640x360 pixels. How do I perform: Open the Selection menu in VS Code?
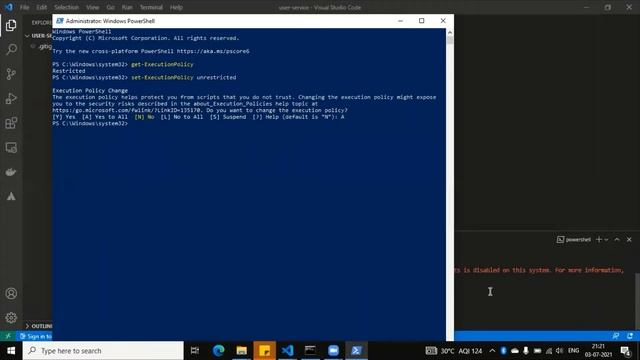coord(66,7)
